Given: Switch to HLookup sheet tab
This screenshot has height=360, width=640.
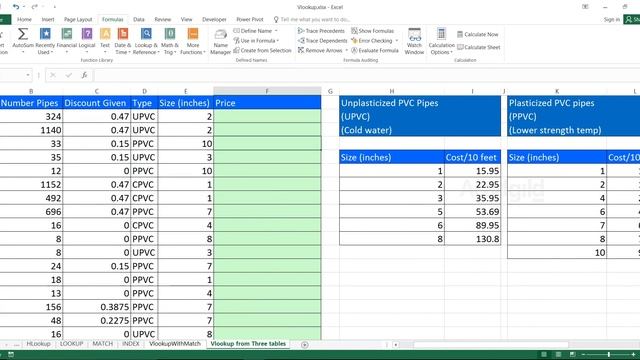Looking at the screenshot, I should click(38, 344).
